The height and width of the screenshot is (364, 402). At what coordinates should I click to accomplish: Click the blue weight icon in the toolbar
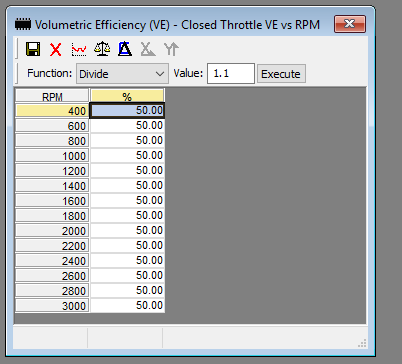[x=125, y=49]
